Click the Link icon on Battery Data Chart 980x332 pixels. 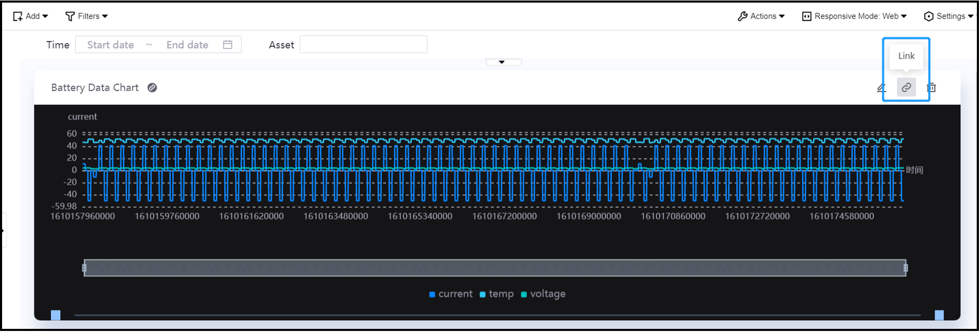coord(906,88)
